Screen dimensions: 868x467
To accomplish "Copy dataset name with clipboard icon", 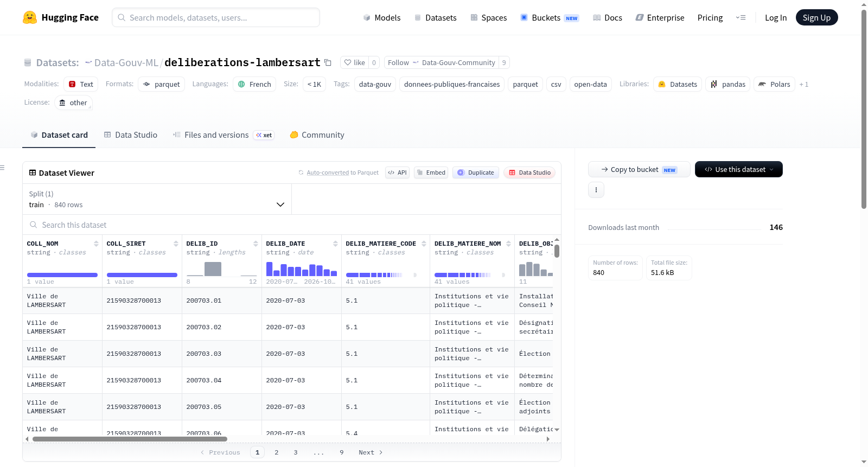I will tap(328, 62).
